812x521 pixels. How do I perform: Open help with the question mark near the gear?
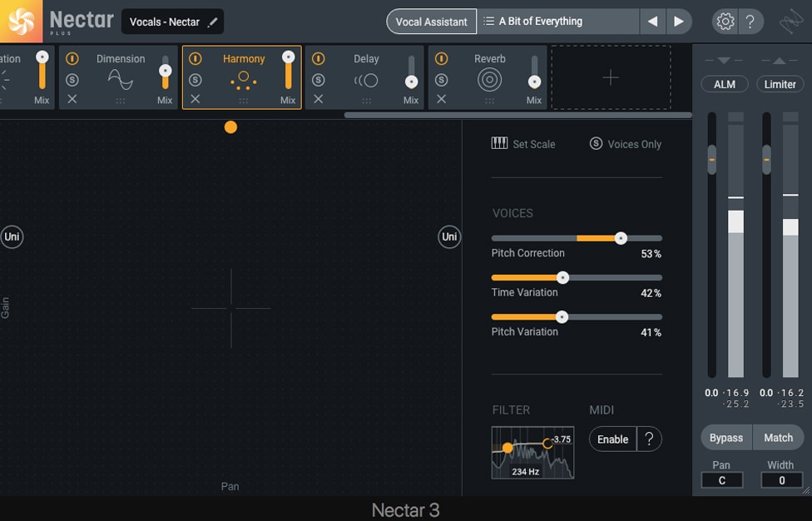tap(750, 22)
